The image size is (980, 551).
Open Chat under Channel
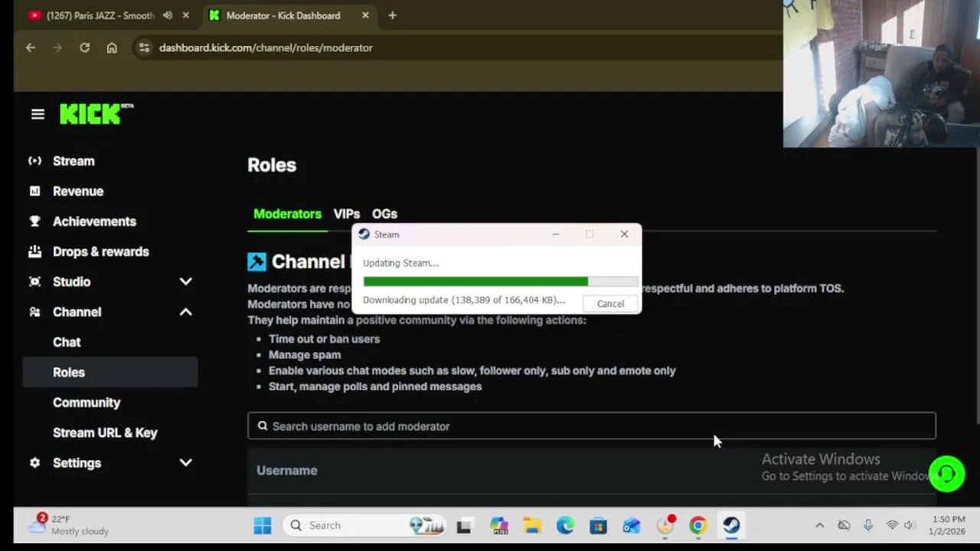(x=67, y=342)
